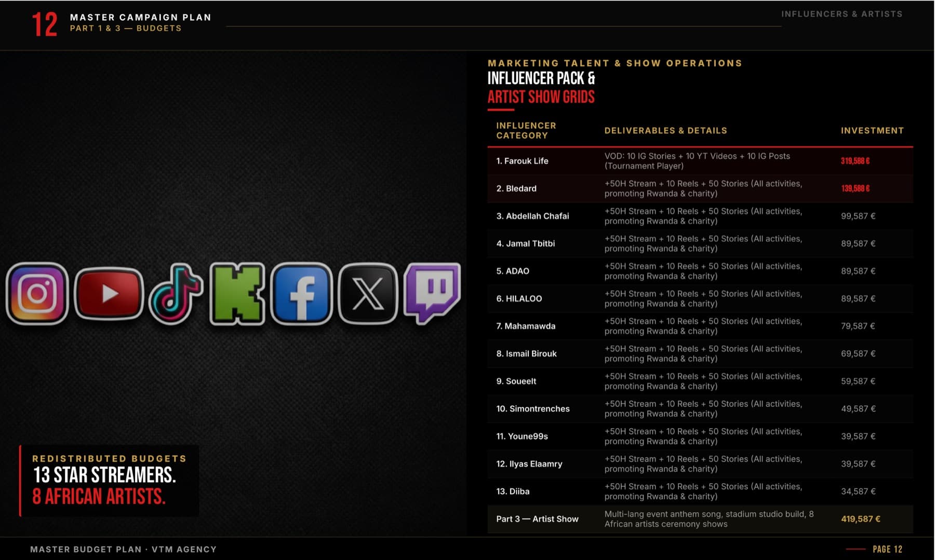Click "12. Ilyas Elaamry" in the table
This screenshot has width=935, height=560.
pos(529,463)
